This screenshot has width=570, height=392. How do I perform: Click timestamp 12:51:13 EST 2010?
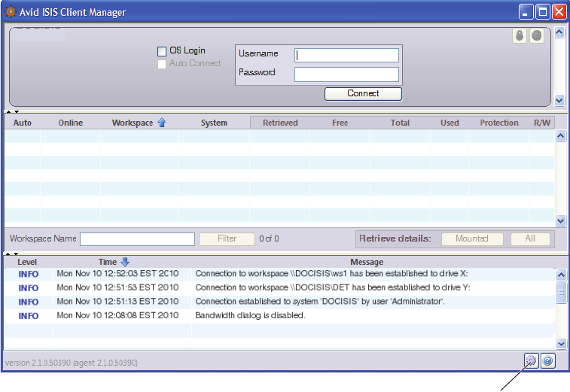[117, 302]
